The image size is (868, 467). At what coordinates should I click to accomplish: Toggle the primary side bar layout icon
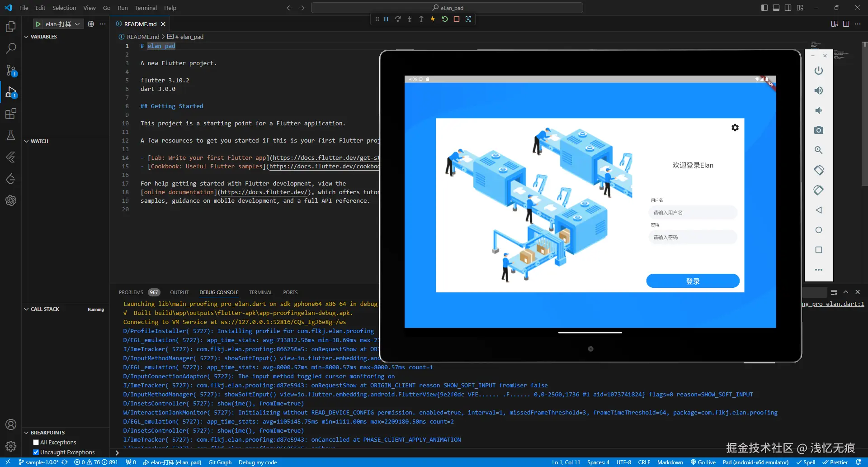(x=764, y=8)
